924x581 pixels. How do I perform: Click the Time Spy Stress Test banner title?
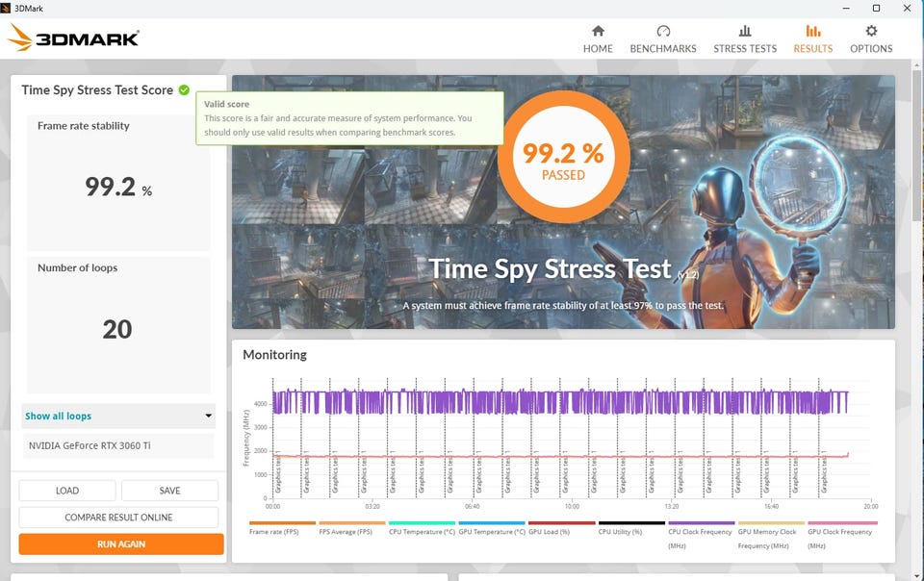(x=550, y=269)
